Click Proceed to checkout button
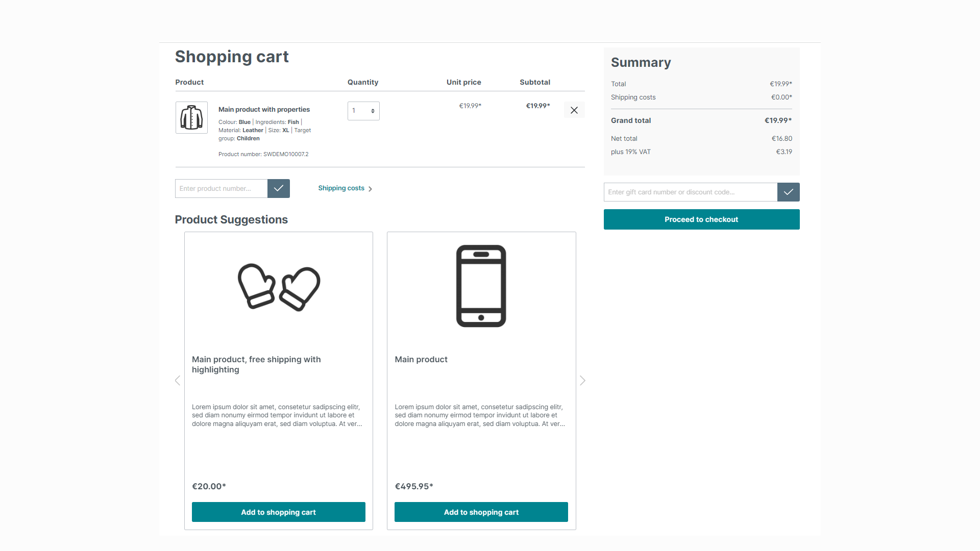This screenshot has width=980, height=551. pos(701,219)
